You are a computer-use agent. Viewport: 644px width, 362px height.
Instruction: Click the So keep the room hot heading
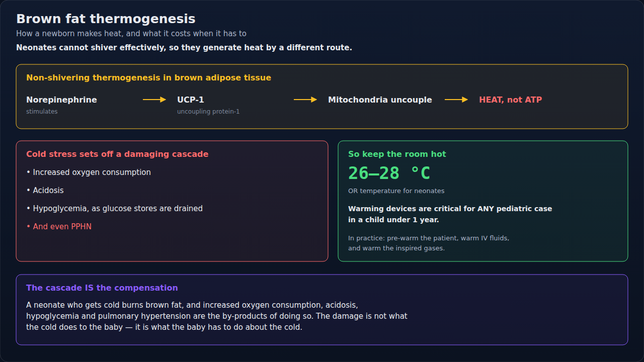coord(397,154)
